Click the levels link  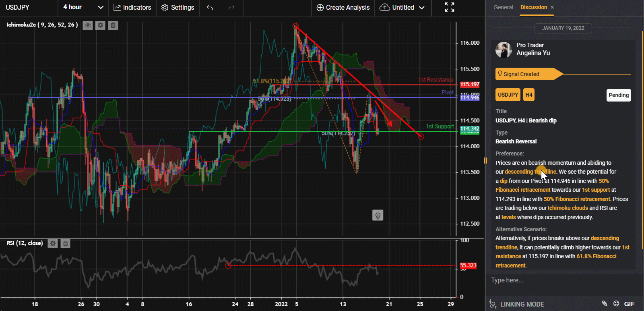(x=509, y=217)
